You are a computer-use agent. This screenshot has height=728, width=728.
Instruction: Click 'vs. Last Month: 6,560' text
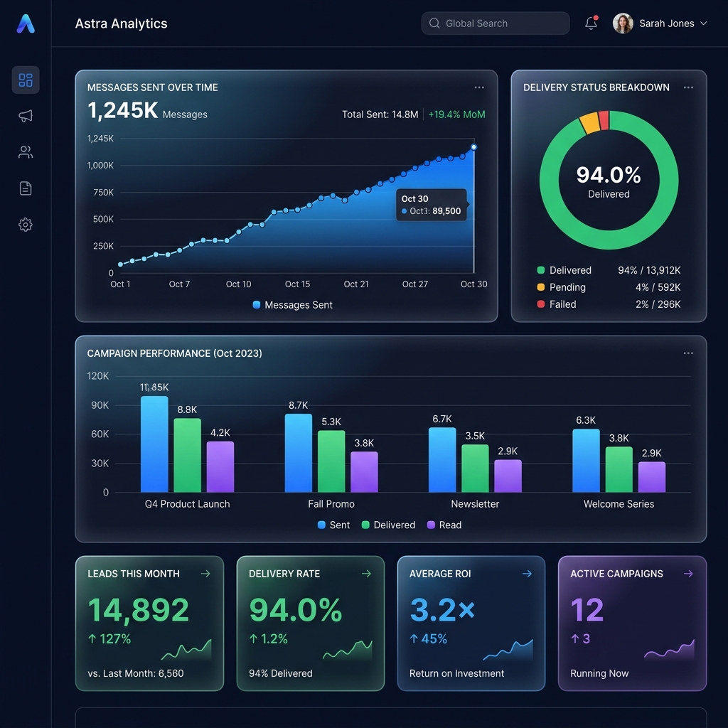[x=136, y=673]
